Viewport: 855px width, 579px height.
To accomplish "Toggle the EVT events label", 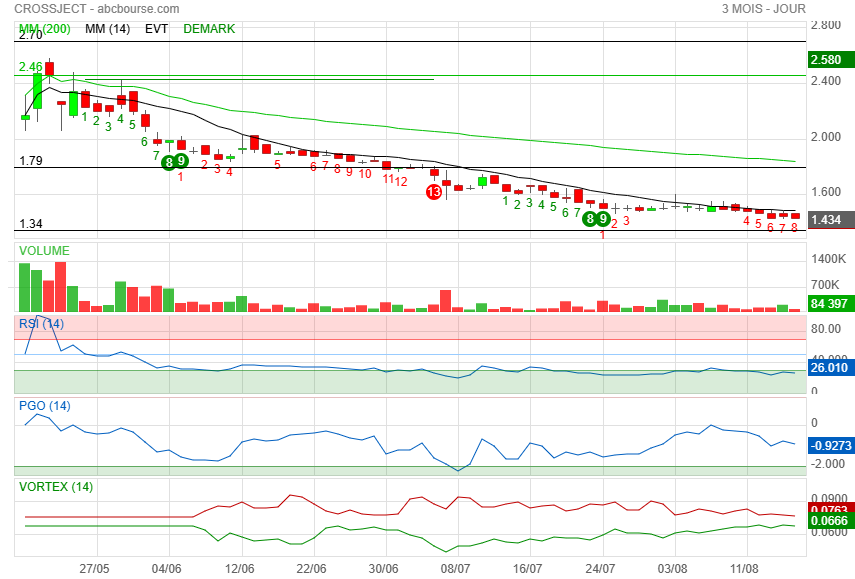I will (x=156, y=29).
